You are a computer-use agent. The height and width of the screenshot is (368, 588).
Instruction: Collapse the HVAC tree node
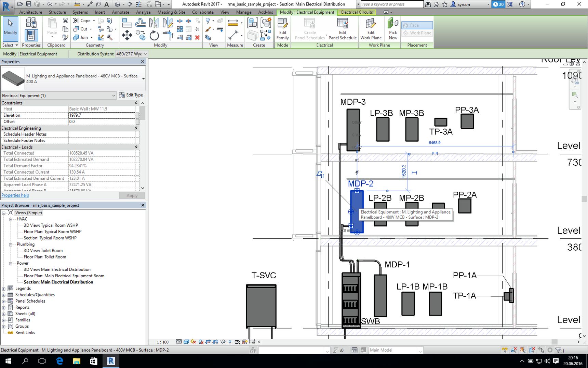point(11,219)
